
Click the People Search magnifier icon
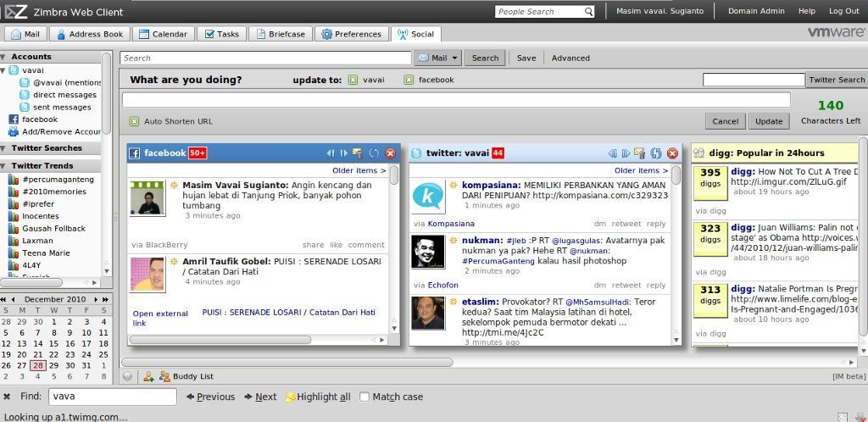[x=588, y=12]
